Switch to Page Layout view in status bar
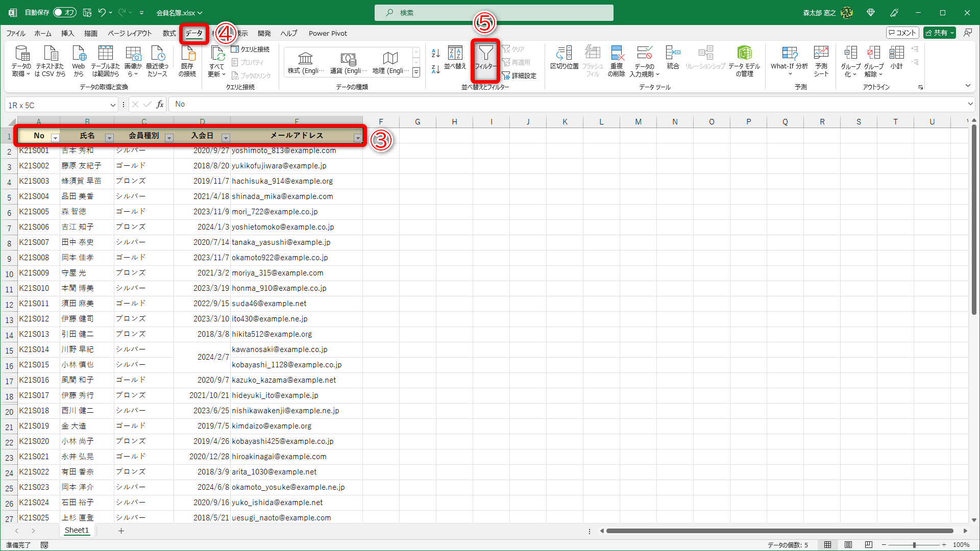Viewport: 980px width, 551px height. 848,545
